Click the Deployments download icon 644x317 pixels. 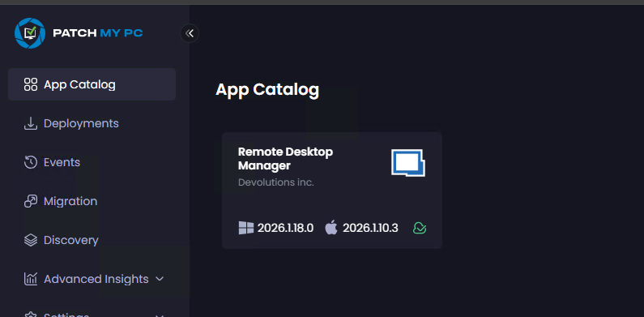pos(31,123)
